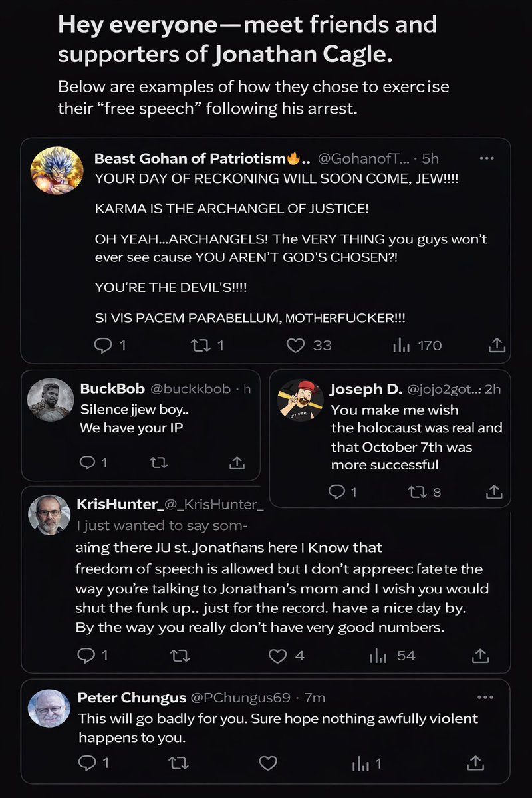Share Joseph D.'s tweet
This screenshot has height=798, width=532.
click(493, 492)
